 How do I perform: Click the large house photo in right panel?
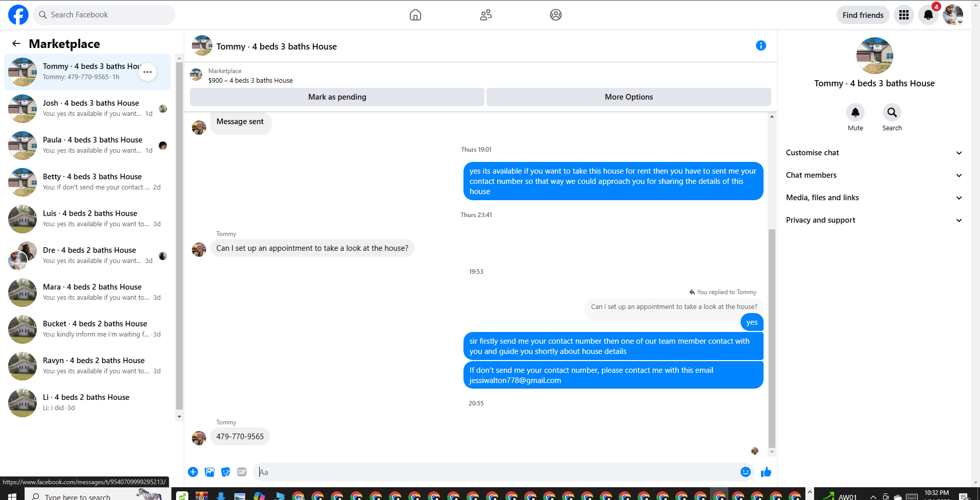coord(874,56)
